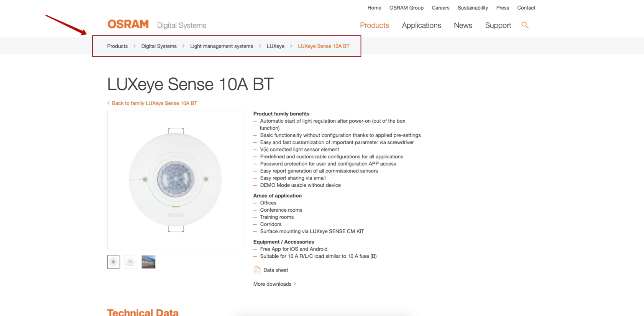
Task: Open the Products main menu
Action: coord(375,25)
